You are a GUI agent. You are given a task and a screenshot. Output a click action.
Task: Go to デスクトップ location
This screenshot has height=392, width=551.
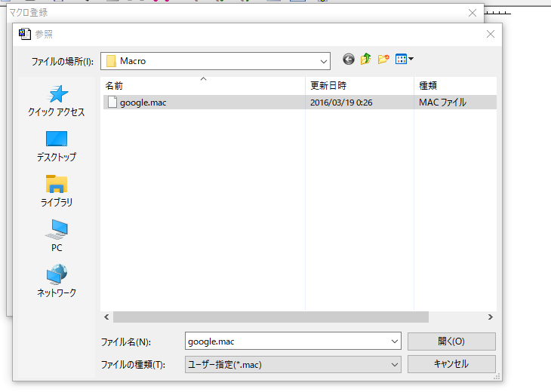coord(57,146)
